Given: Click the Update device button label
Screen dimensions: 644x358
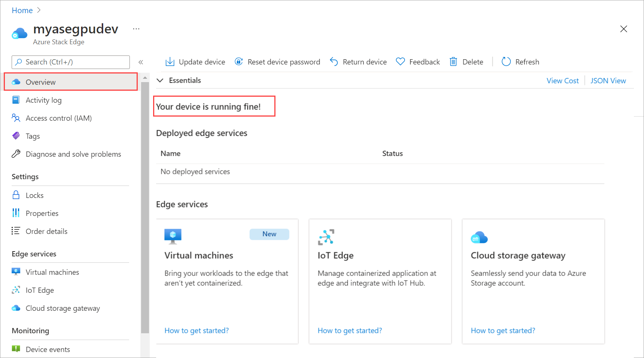Looking at the screenshot, I should click(x=202, y=62).
